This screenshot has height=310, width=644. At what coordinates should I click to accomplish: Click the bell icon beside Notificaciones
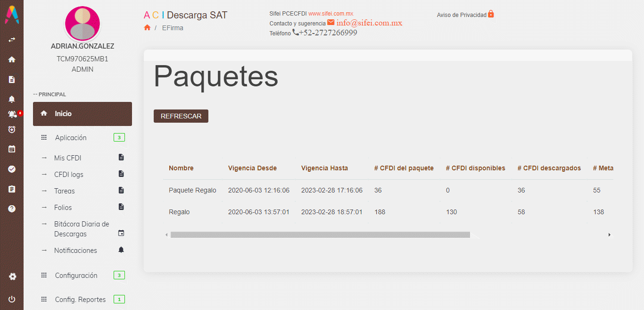[121, 250]
